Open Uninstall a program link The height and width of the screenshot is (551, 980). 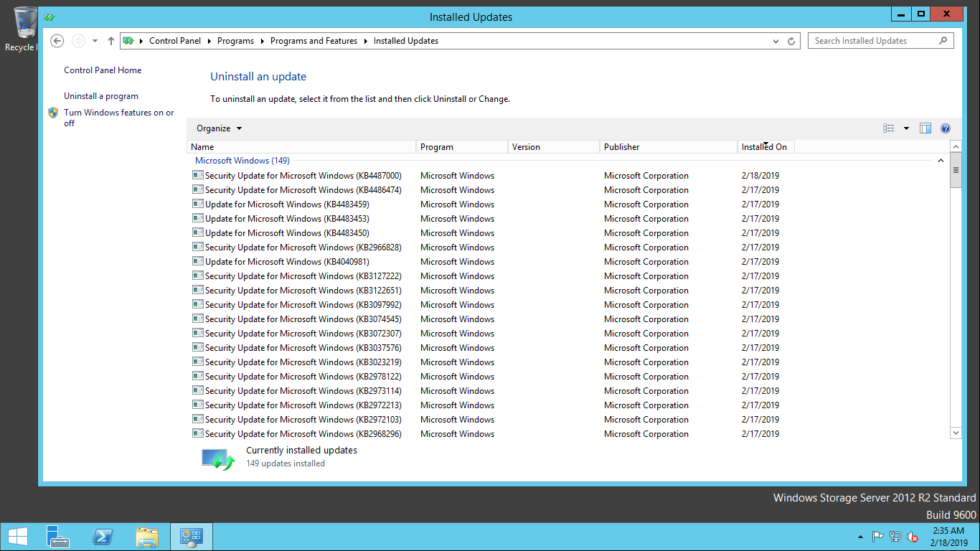(101, 96)
